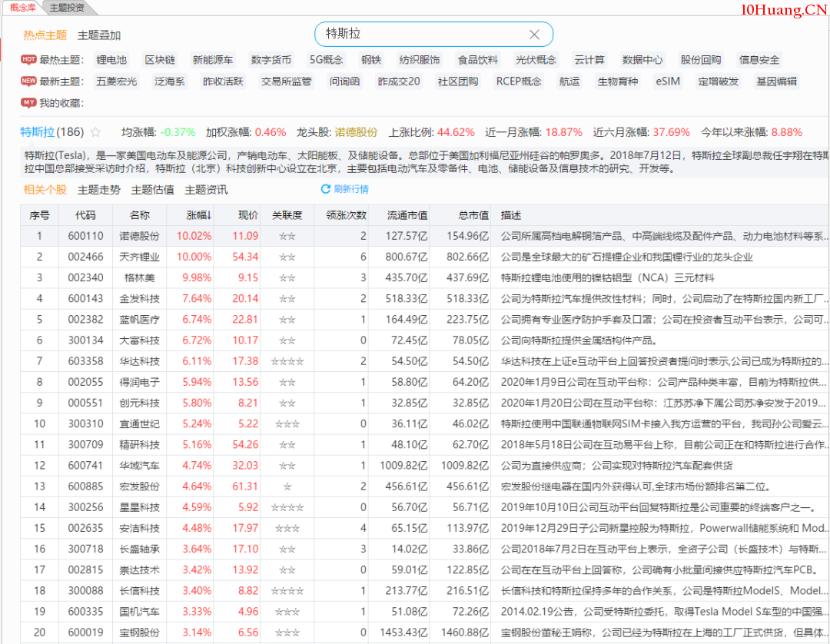Open 主题走势 tab
This screenshot has height=644, width=830.
click(99, 190)
